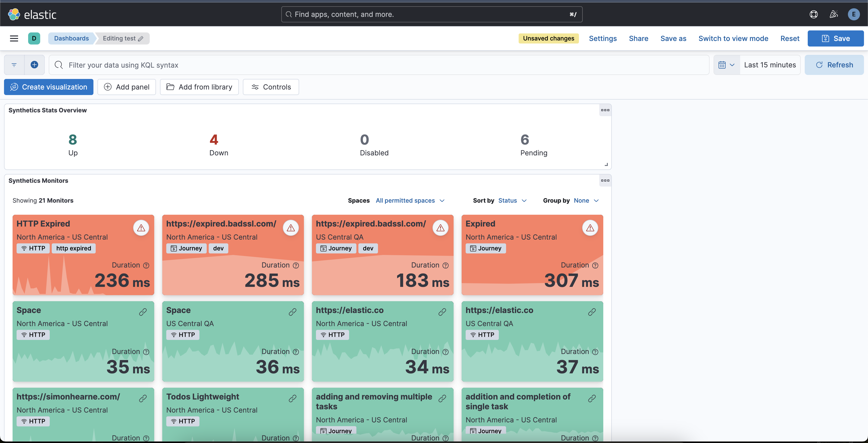The width and height of the screenshot is (868, 443).
Task: Click the Elastic logo in header
Action: click(x=32, y=15)
